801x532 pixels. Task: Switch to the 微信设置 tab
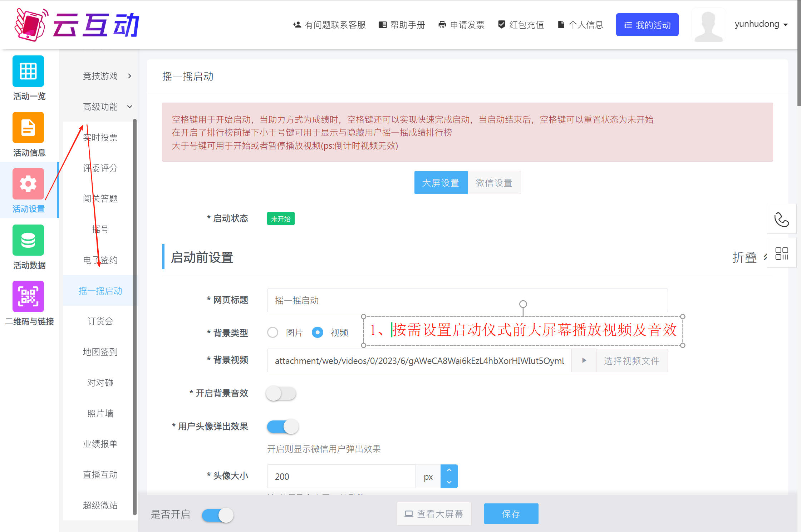[494, 183]
